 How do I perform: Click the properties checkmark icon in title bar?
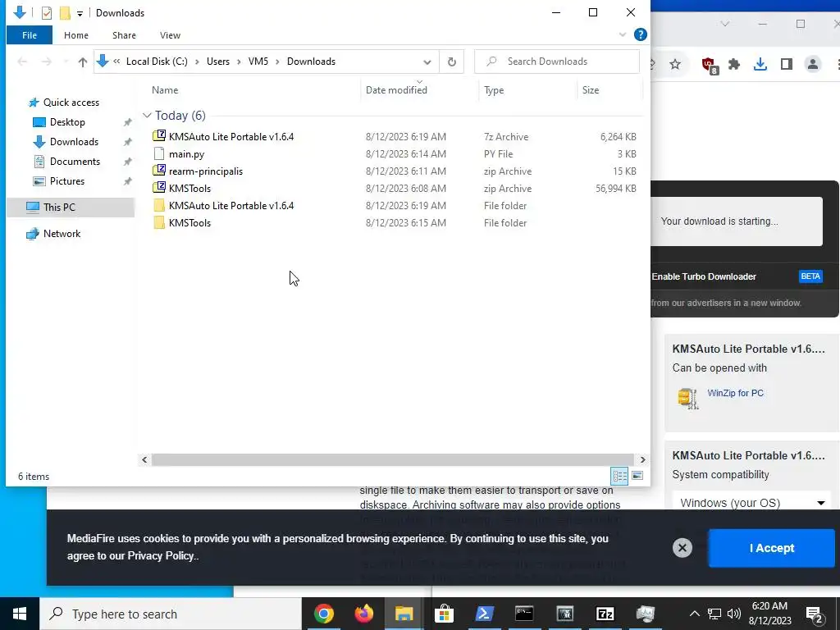point(47,13)
